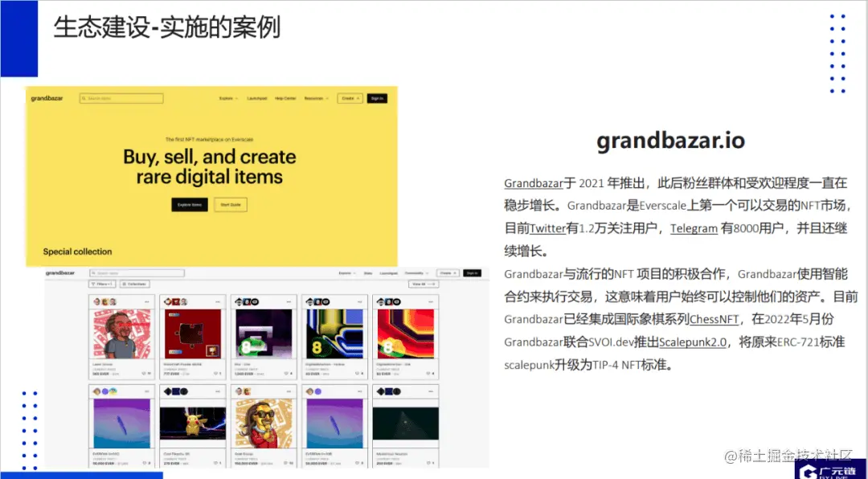Viewport: 868px width, 479px height.
Task: Open three-dot menu on dark triangle card
Action: [431, 391]
